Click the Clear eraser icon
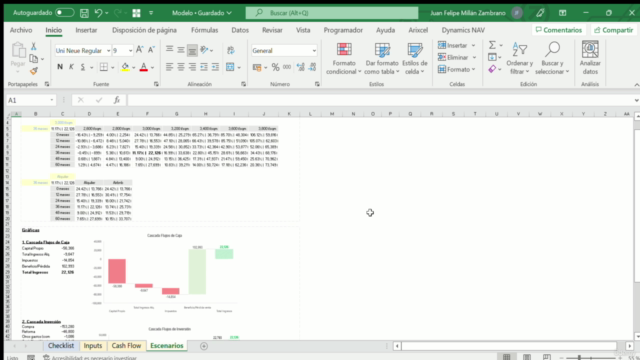 [492, 69]
